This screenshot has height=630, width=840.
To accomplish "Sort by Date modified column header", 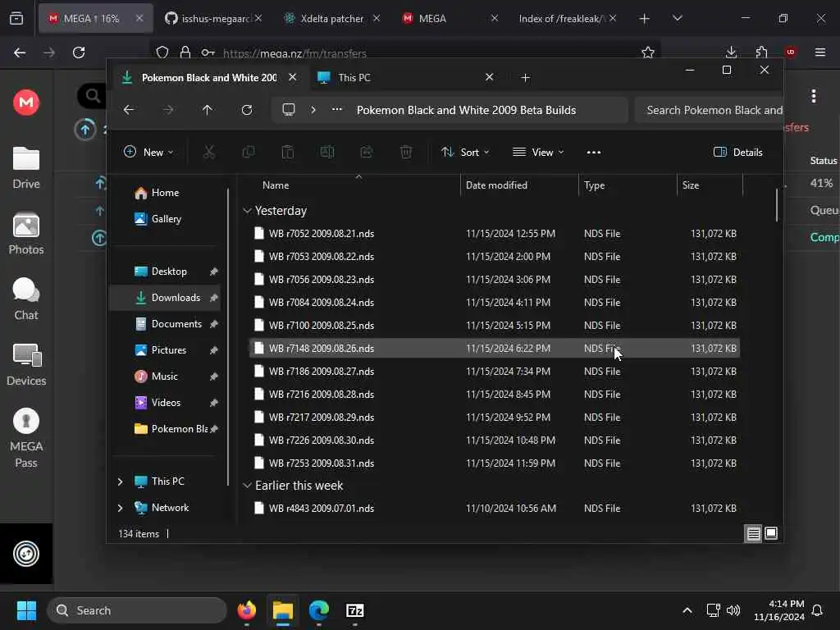I will 496,185.
